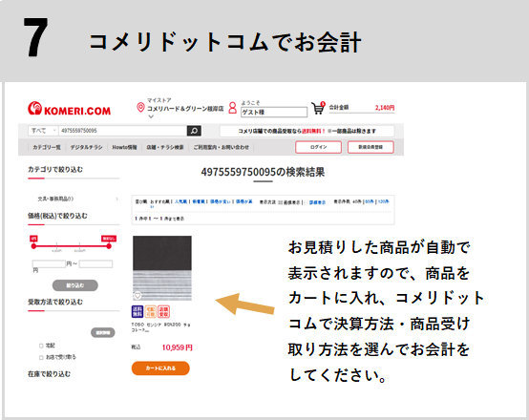Click the red store-pickup badge icon
The image size is (529, 420).
(163, 312)
